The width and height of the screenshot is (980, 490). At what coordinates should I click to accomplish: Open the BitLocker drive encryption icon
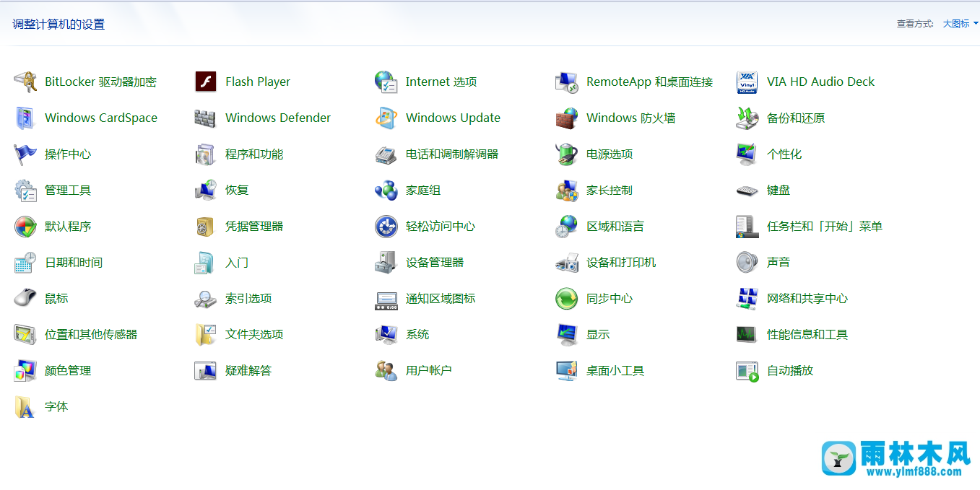coord(25,82)
